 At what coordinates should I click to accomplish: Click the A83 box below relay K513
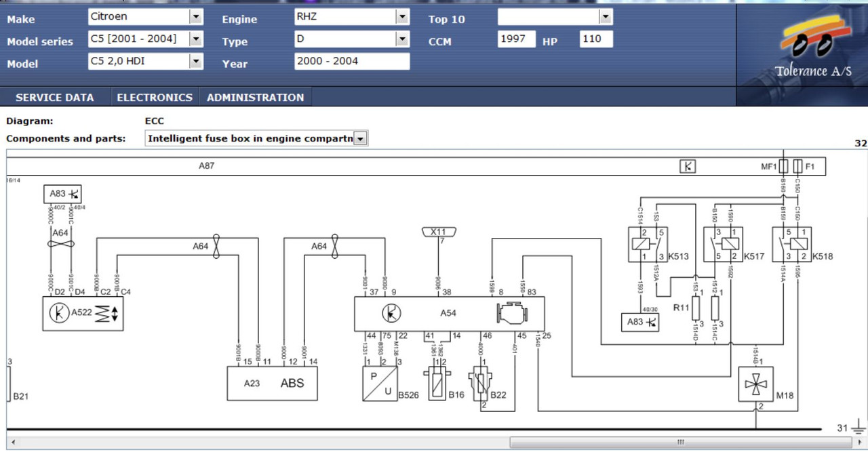(x=642, y=322)
